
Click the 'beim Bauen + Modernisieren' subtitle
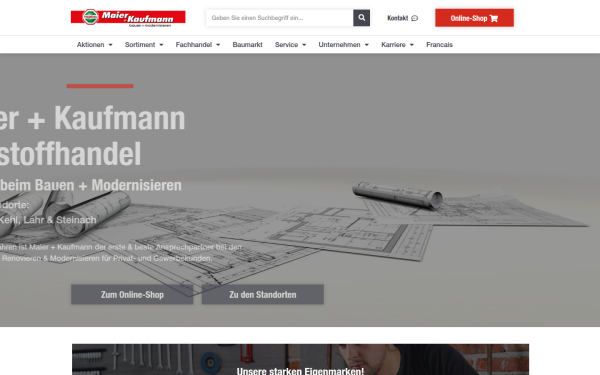[x=91, y=185]
